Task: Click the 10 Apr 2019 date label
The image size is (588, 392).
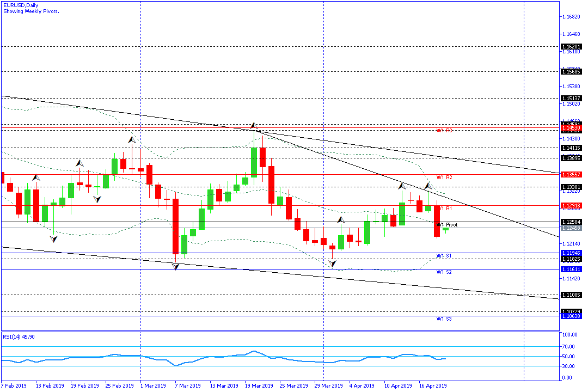Action: [x=398, y=385]
